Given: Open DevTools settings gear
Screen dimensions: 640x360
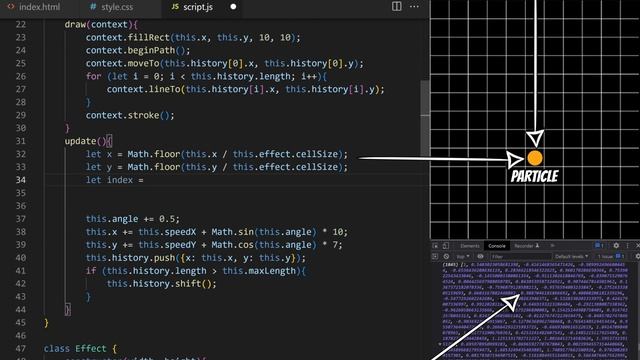Looking at the screenshot, I should [x=616, y=246].
